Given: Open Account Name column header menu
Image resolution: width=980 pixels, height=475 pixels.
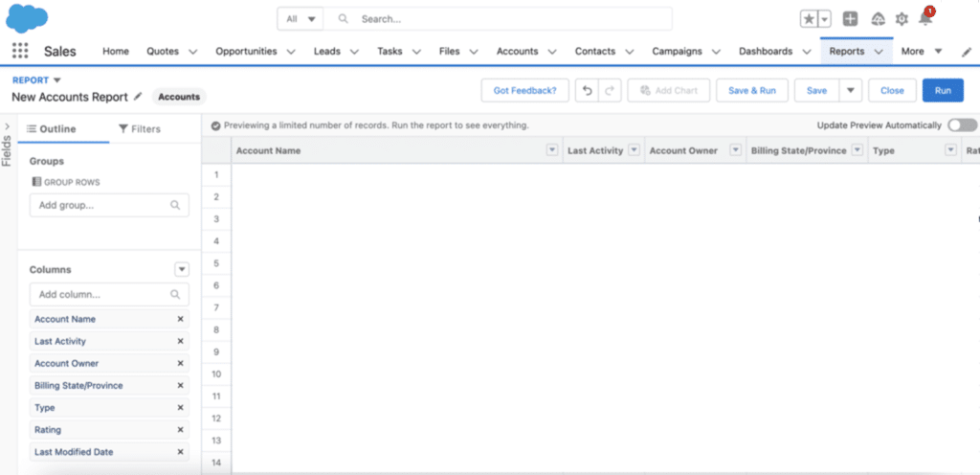Looking at the screenshot, I should 551,150.
